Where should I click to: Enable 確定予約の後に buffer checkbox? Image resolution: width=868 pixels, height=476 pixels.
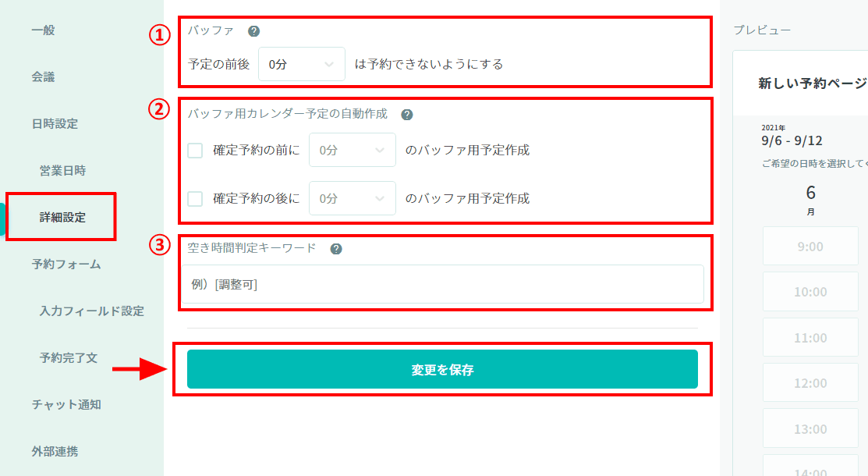click(x=195, y=198)
